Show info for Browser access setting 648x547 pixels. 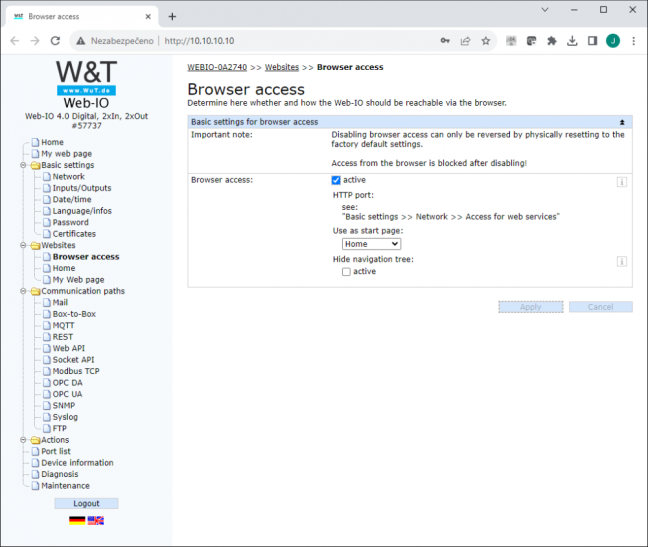pyautogui.click(x=622, y=182)
